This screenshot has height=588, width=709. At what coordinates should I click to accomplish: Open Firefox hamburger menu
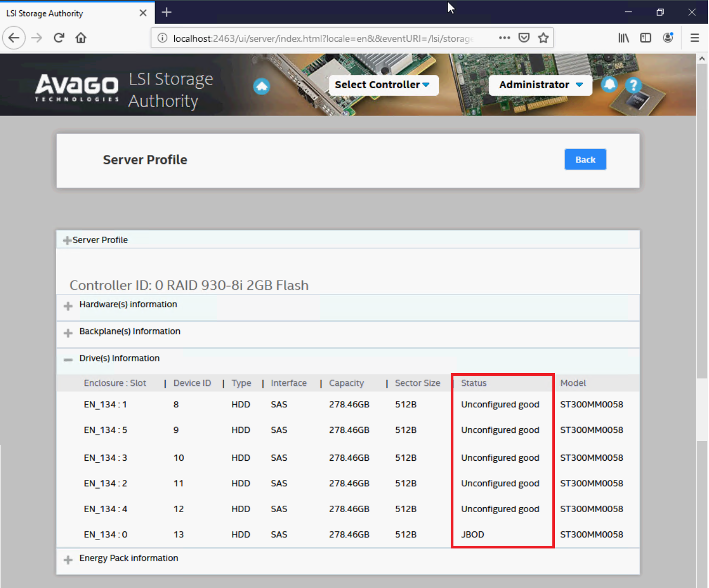coord(695,38)
